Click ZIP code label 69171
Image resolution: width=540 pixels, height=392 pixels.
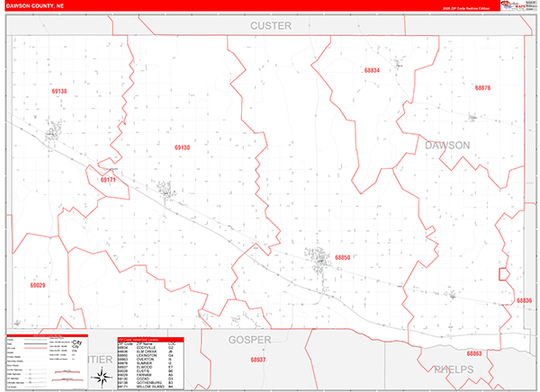[x=108, y=180]
